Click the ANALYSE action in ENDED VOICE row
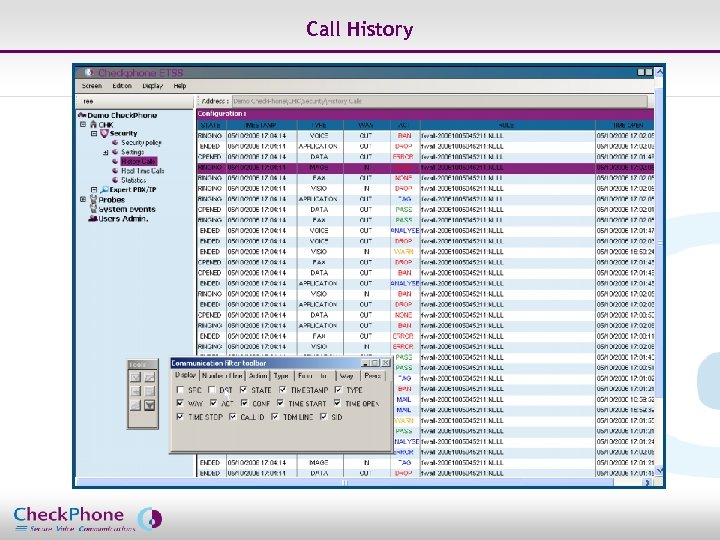Screen dimensions: 720x540 click(405, 231)
